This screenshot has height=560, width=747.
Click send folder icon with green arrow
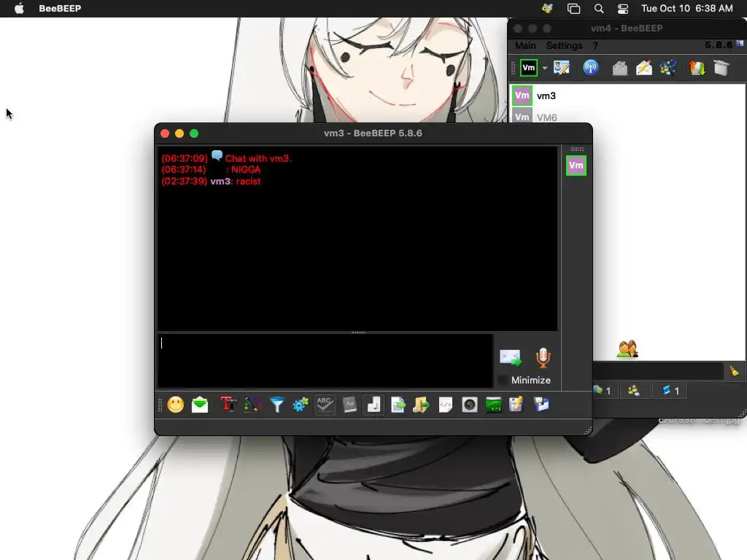tap(421, 405)
